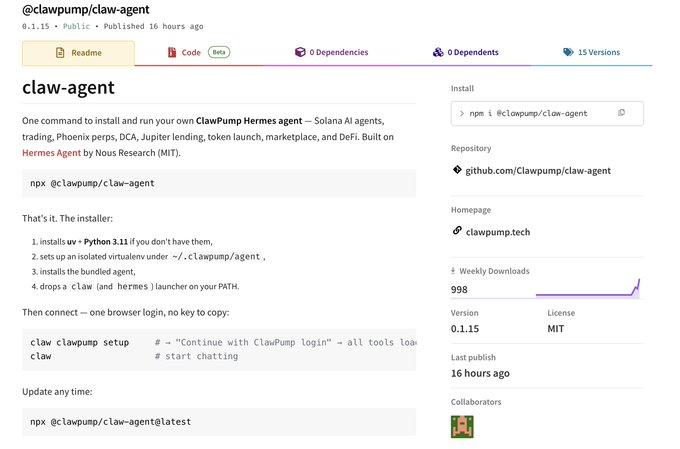Image resolution: width=680 pixels, height=449 pixels.
Task: Open the collaborator avatar
Action: 462,427
